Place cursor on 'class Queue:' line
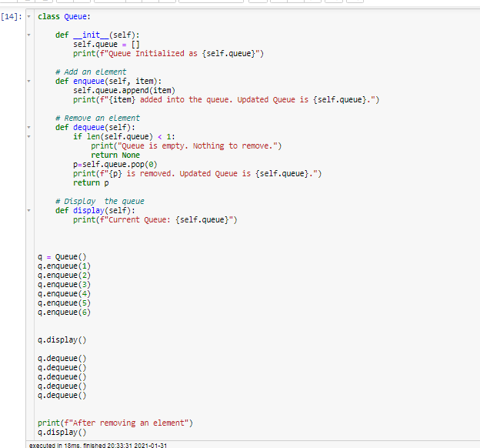Image resolution: width=480 pixels, height=448 pixels. point(65,16)
